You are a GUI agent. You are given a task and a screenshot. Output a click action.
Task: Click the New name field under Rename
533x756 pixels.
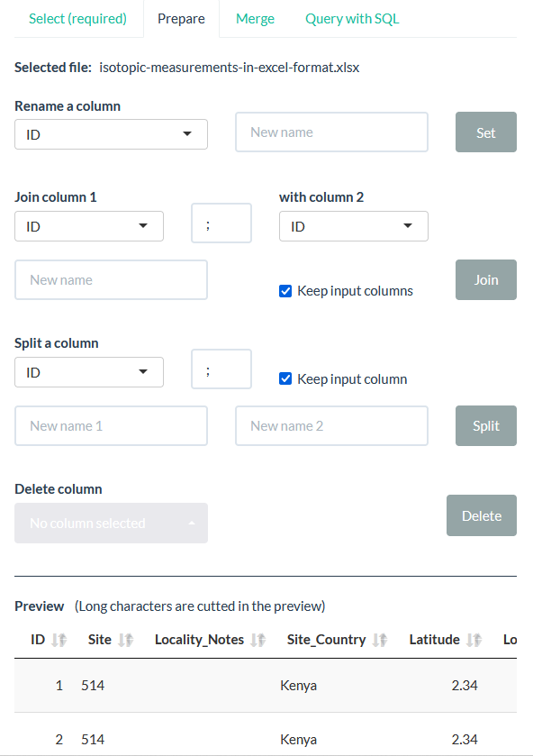point(331,132)
